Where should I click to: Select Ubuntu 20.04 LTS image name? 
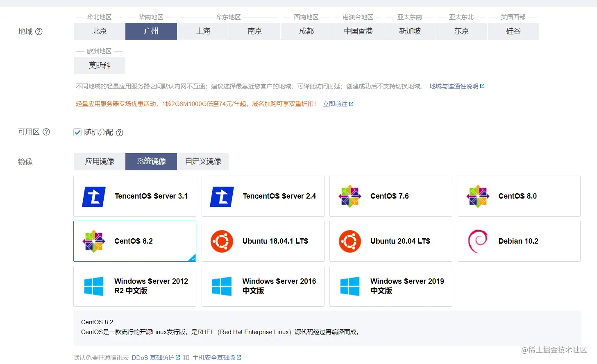coord(400,241)
